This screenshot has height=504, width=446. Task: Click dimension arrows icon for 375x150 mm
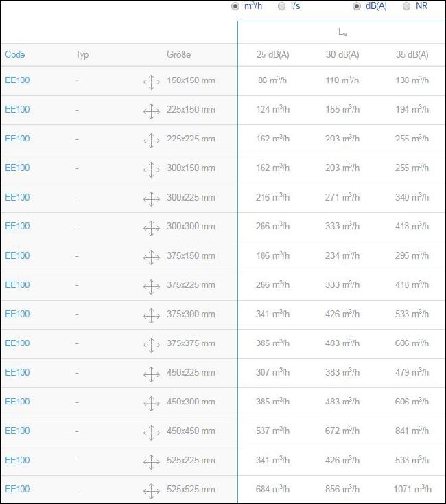(152, 257)
